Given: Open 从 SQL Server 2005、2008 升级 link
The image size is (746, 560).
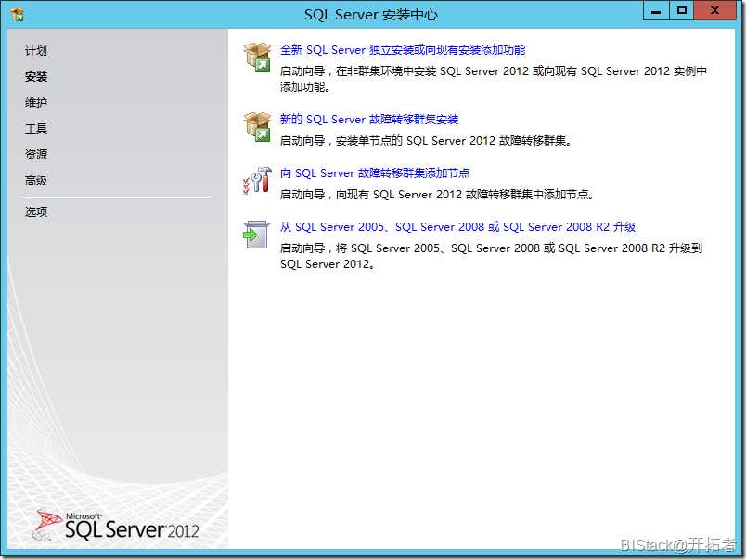Looking at the screenshot, I should (x=457, y=227).
